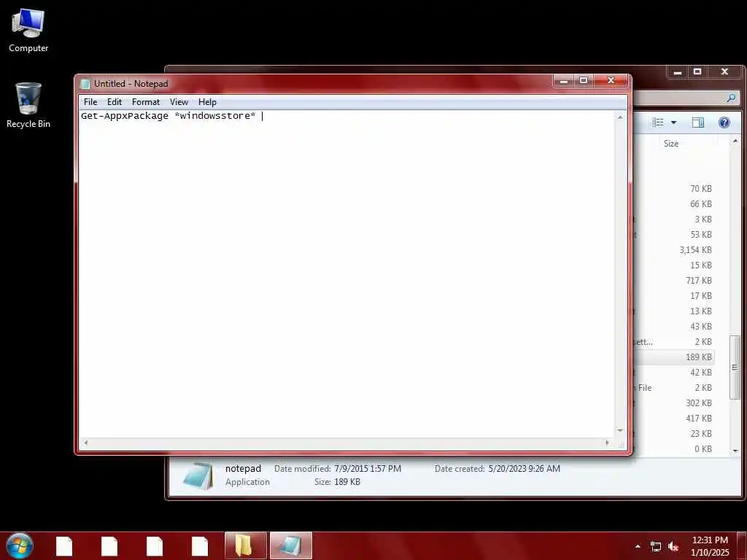Open the Notepad Format menu
The height and width of the screenshot is (560, 747).
(146, 102)
